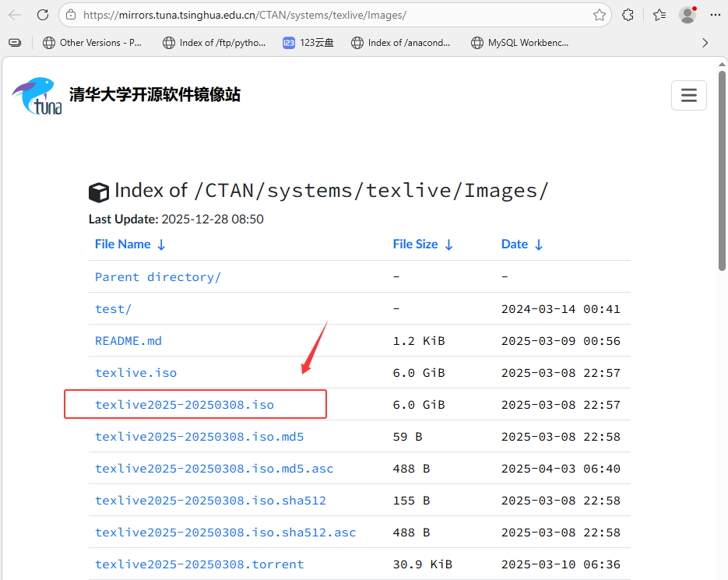Click the package box icon beside Index of
Screen dimensions: 728x580
pos(98,192)
